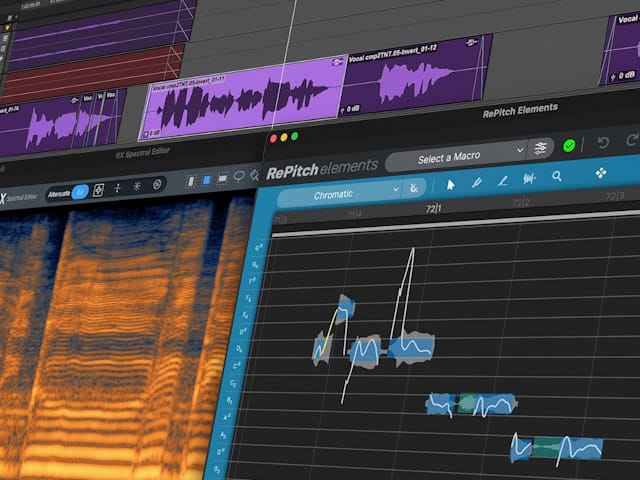
Task: Click the 0 dB gain label on top-right Vocal clip
Action: coord(623,76)
